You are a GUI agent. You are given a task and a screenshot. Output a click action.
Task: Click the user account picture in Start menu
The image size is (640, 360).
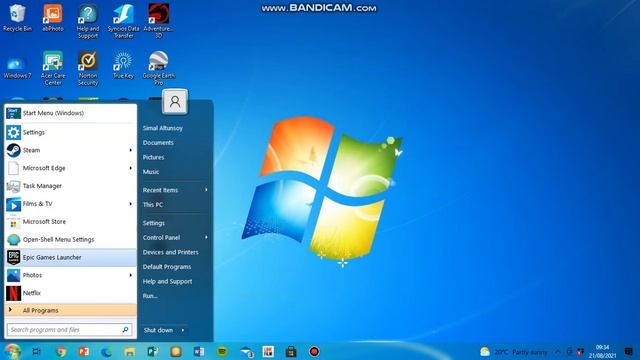tap(175, 102)
